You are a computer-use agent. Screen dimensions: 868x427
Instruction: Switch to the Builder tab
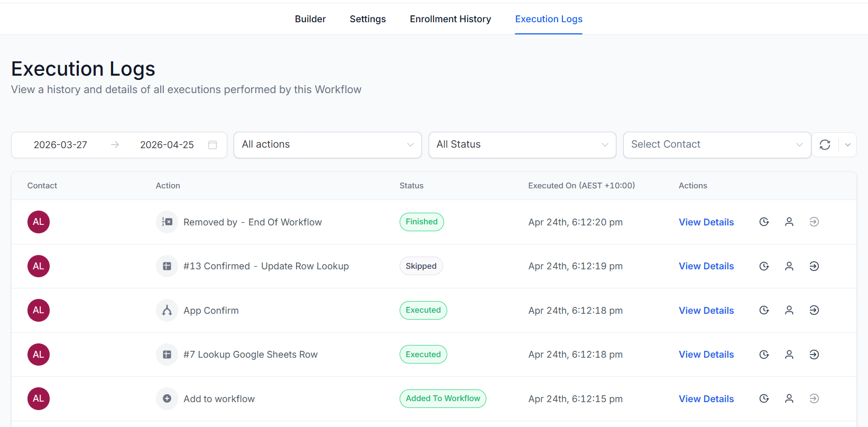point(310,19)
